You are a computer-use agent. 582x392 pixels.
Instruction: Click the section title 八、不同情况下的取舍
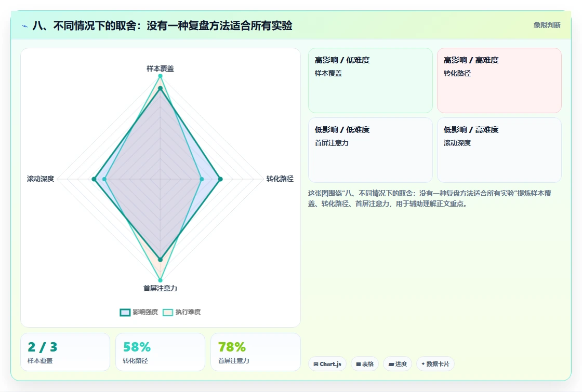pyautogui.click(x=162, y=25)
